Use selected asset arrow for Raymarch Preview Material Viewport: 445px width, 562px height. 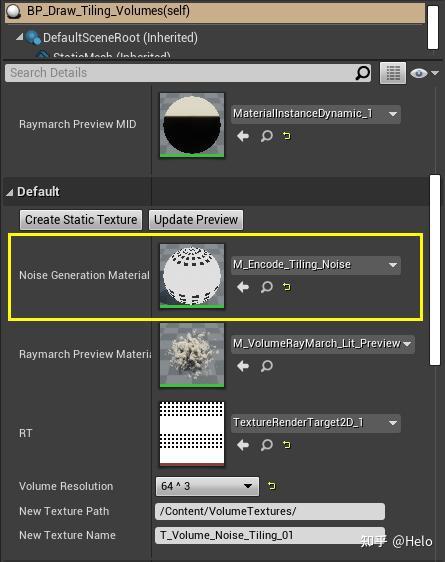pos(243,366)
